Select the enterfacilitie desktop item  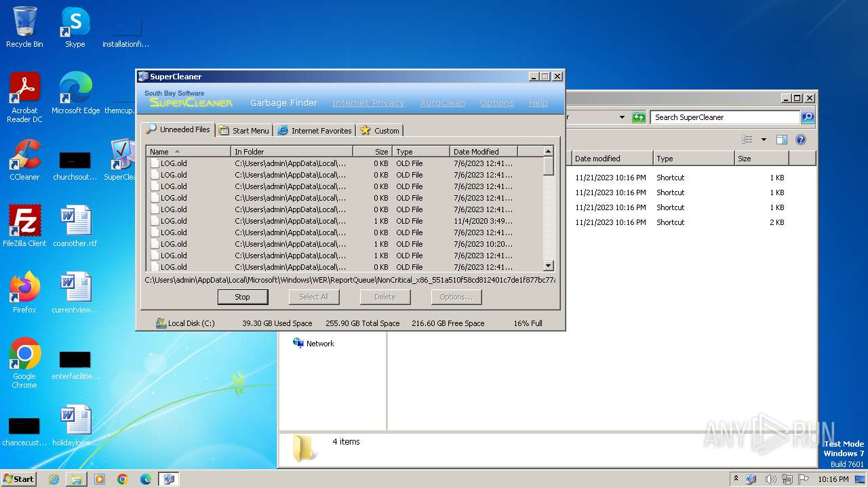click(x=75, y=366)
